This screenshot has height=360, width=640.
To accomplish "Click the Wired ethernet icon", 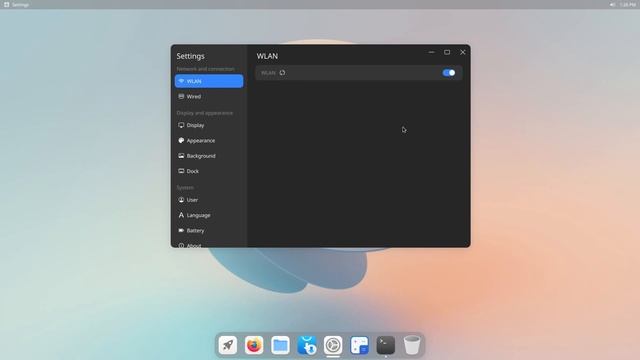I will tap(181, 96).
